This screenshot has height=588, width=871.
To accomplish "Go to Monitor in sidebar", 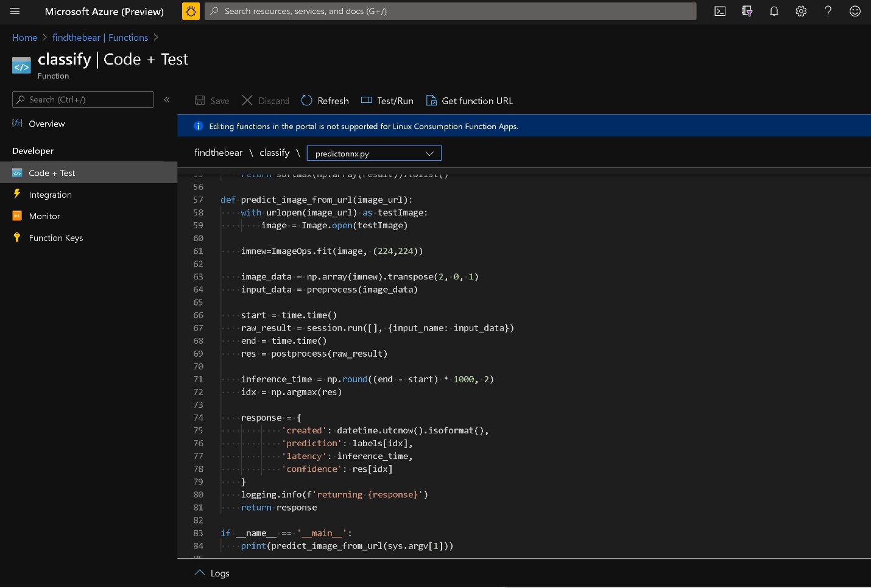I will tap(44, 217).
